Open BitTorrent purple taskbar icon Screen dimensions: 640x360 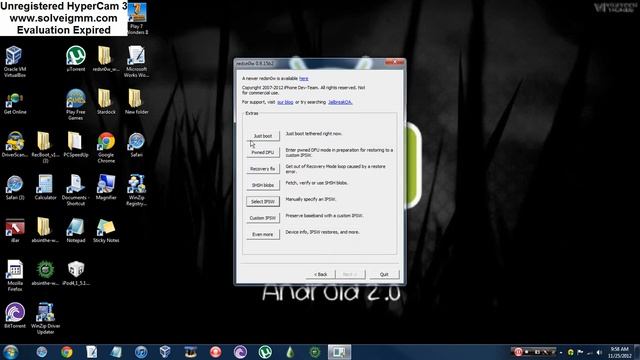click(x=240, y=352)
